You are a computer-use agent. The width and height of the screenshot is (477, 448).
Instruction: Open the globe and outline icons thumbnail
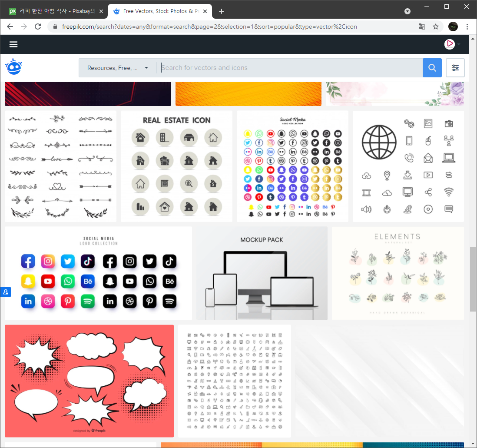(x=408, y=166)
